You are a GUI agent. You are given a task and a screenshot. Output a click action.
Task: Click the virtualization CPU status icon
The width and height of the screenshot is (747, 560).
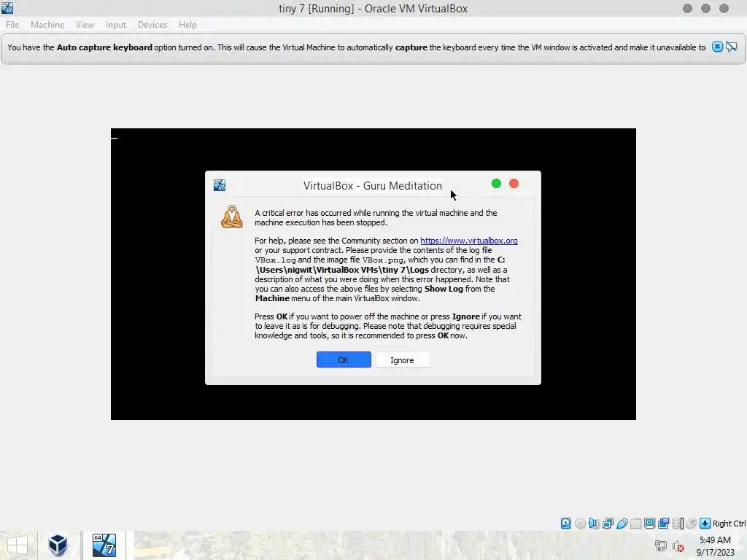click(x=677, y=524)
